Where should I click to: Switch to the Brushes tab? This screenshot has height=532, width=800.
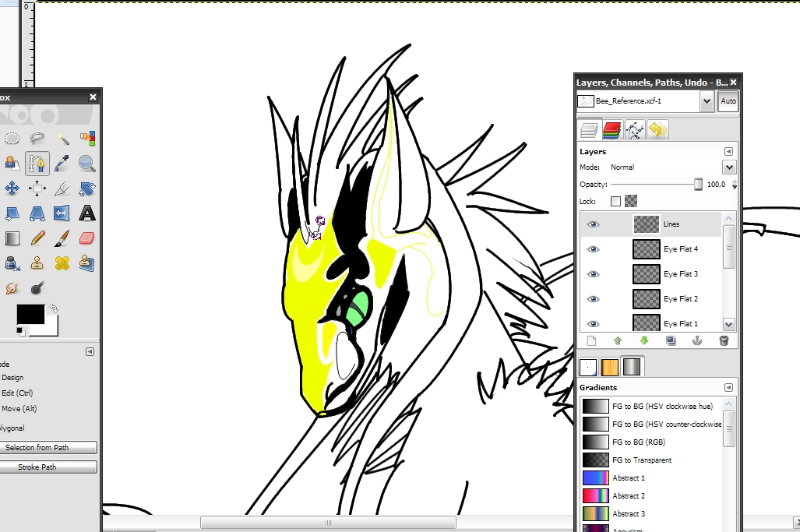point(588,367)
